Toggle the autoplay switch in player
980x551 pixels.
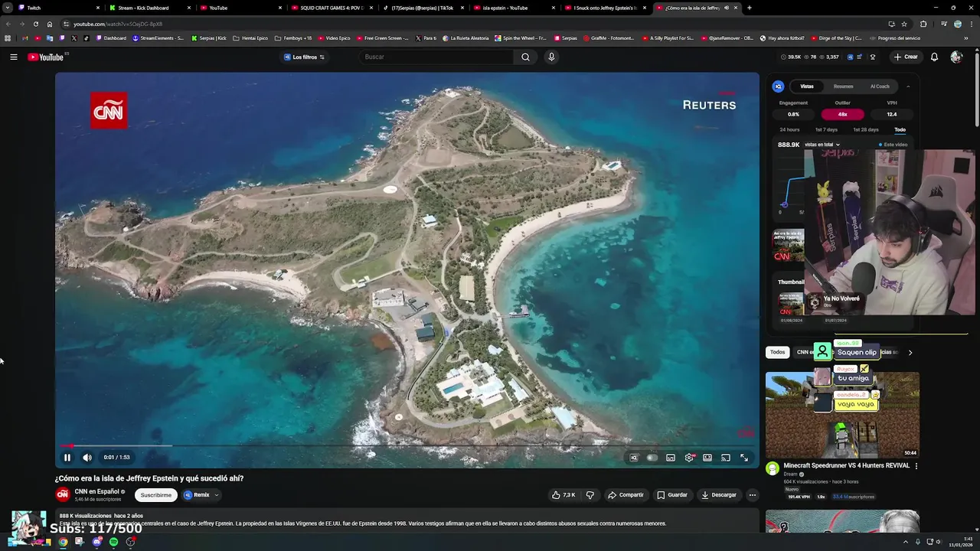(652, 458)
